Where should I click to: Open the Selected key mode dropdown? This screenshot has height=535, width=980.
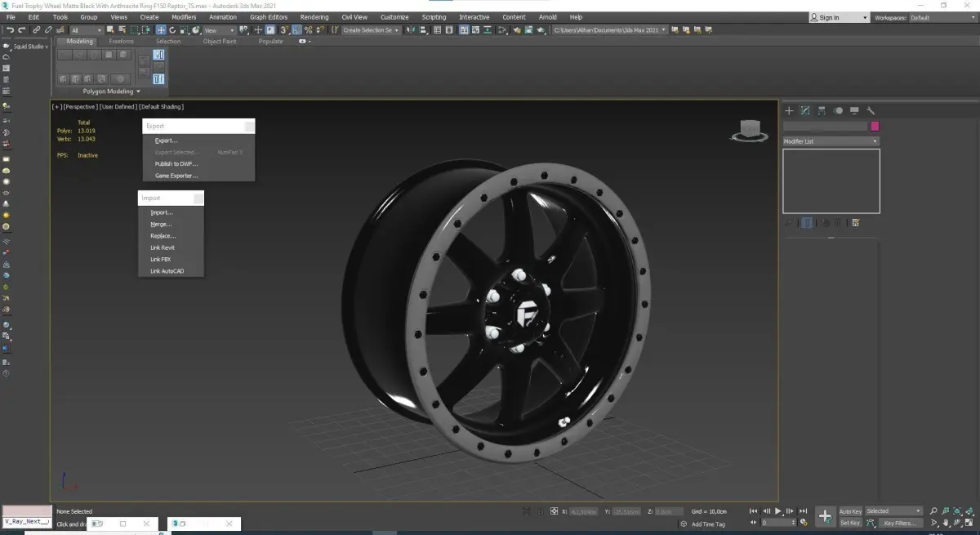pos(893,511)
